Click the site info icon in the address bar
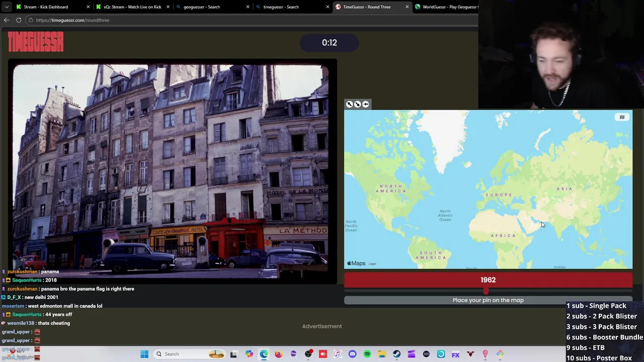 pyautogui.click(x=31, y=20)
